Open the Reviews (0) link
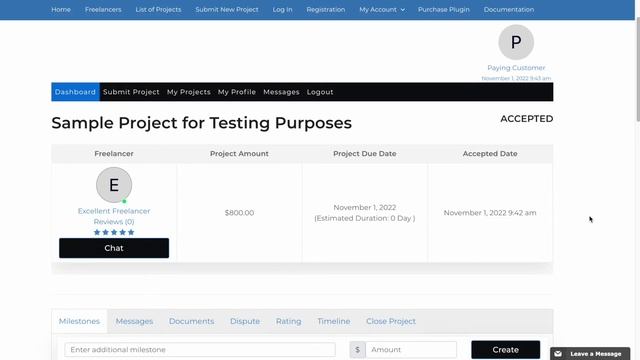 [x=114, y=222]
